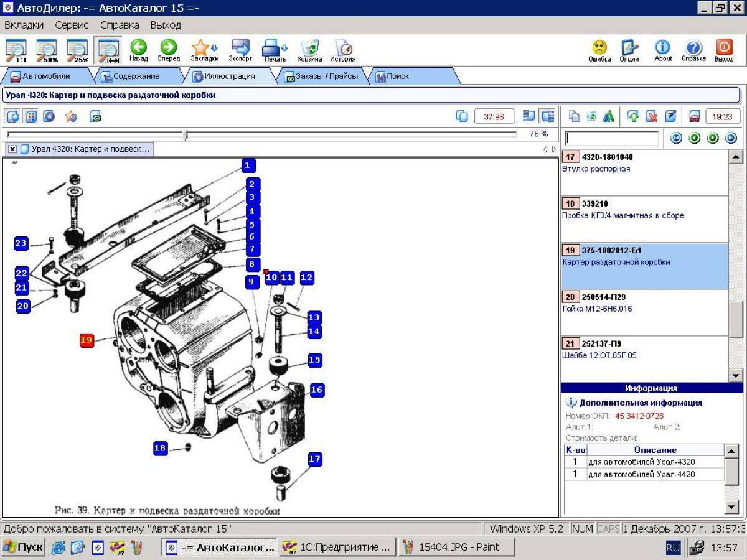Click the blue circular refresh icon
Screen dimensions: 747x560
click(49, 116)
